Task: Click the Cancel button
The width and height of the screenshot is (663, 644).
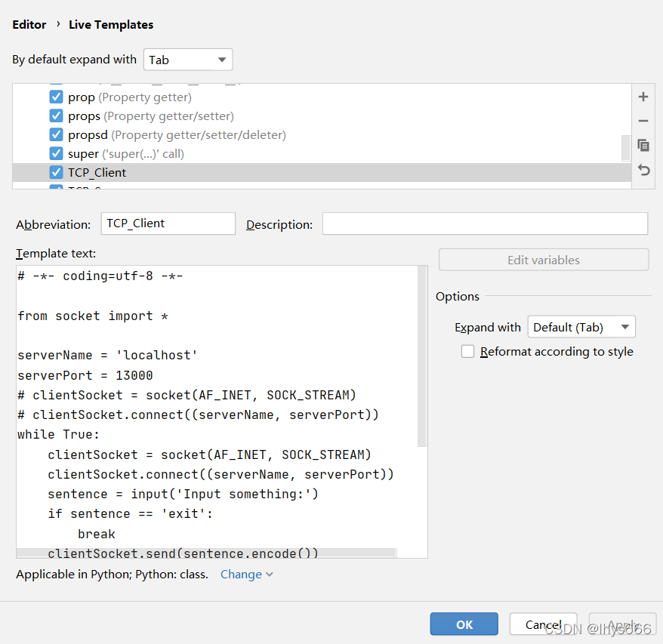Action: tap(543, 624)
